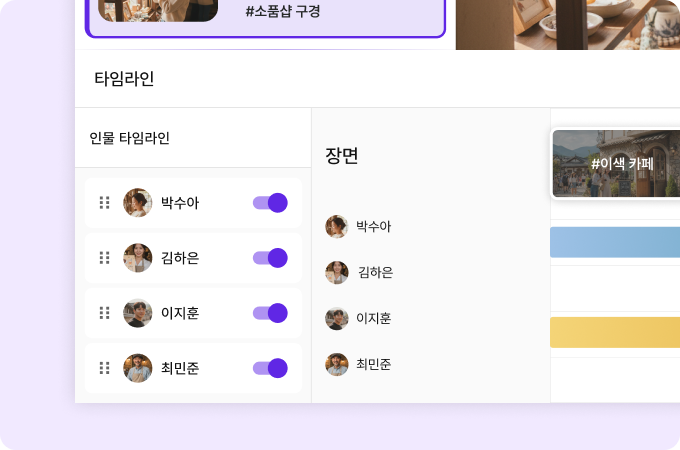Click drag handle beside 박수아
This screenshot has height=450, width=680.
104,203
